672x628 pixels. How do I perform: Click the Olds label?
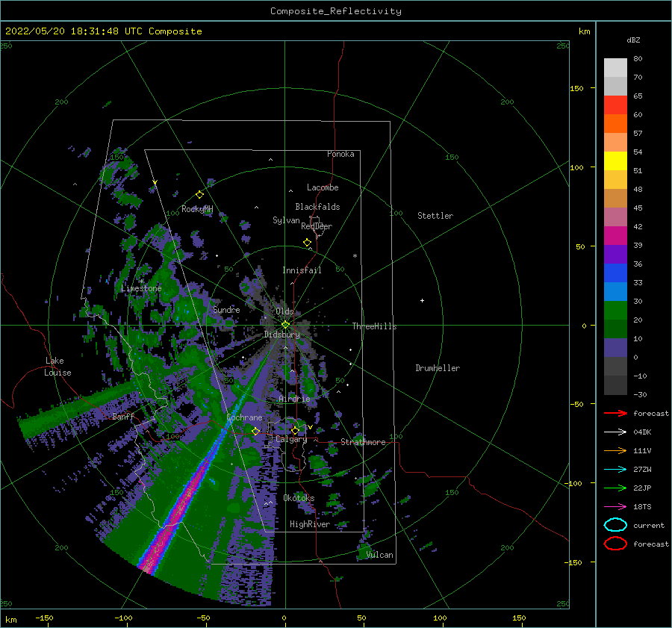pyautogui.click(x=284, y=311)
